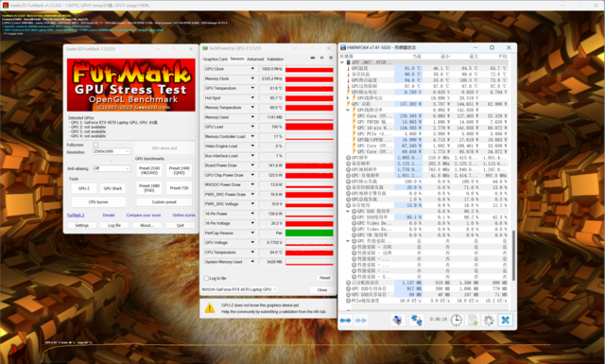Open FurMark Resolution 2560x1600 dropdown

[112, 151]
